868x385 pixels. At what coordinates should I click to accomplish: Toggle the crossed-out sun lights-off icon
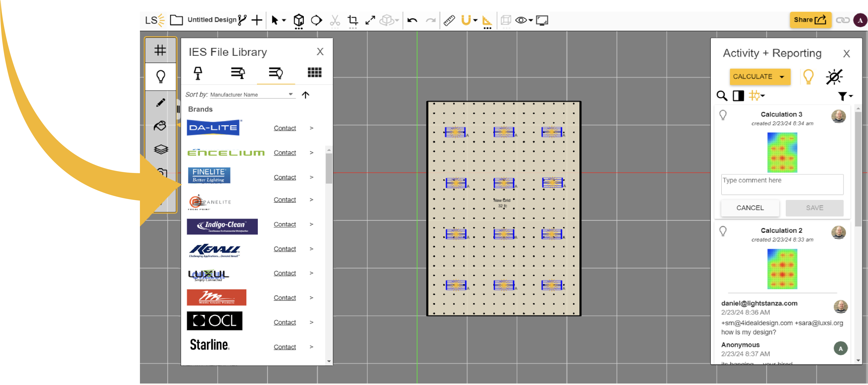click(x=834, y=77)
